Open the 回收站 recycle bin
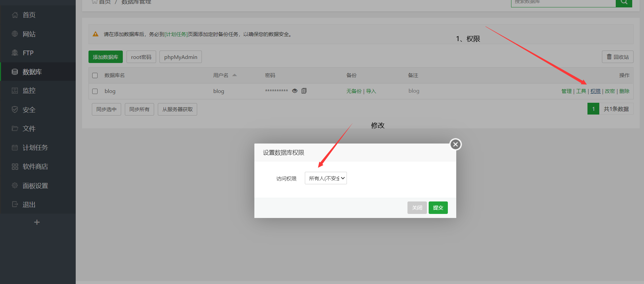644x284 pixels. [x=618, y=57]
